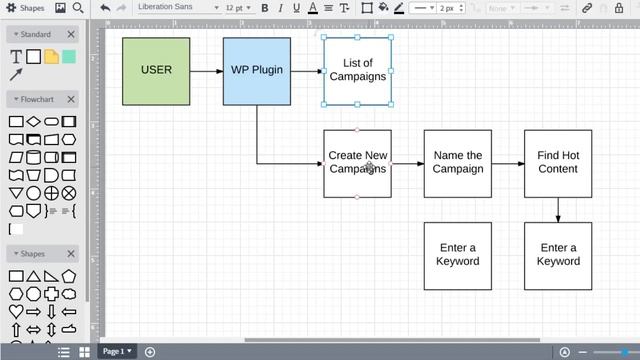
Task: Switch to page list view
Action: click(64, 352)
